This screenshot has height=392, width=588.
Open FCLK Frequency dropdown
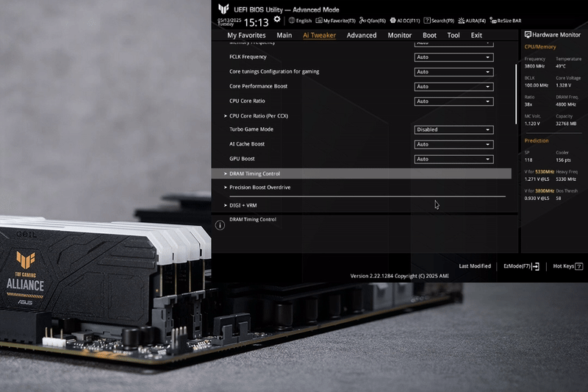pyautogui.click(x=453, y=57)
